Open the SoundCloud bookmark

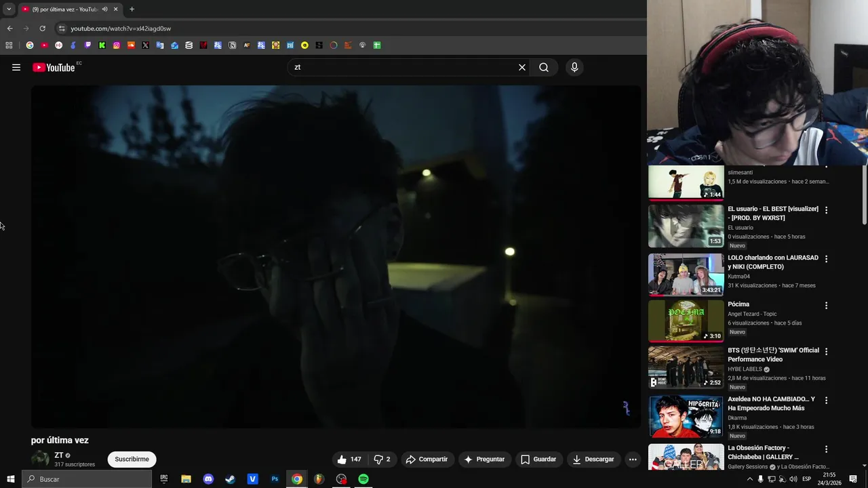click(131, 45)
